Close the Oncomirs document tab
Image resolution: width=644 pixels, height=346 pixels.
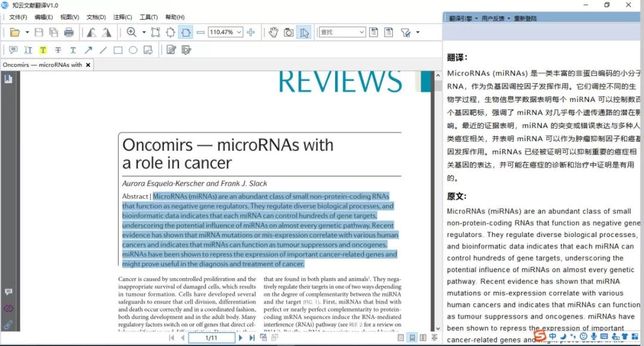[x=88, y=65]
